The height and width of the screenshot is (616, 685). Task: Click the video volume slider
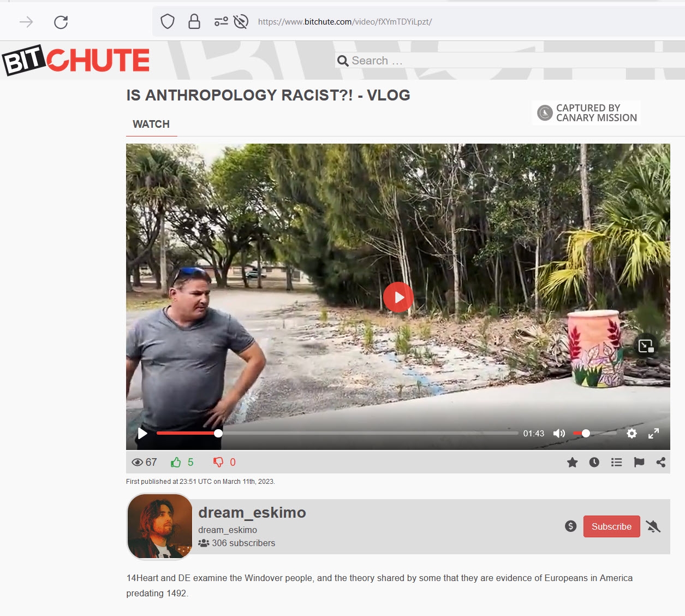coord(594,434)
